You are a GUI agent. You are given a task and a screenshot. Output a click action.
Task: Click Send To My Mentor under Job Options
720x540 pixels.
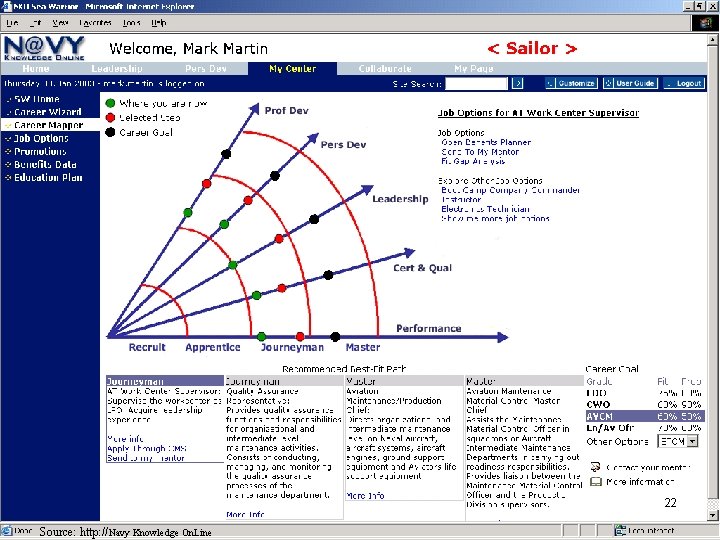[x=480, y=152]
